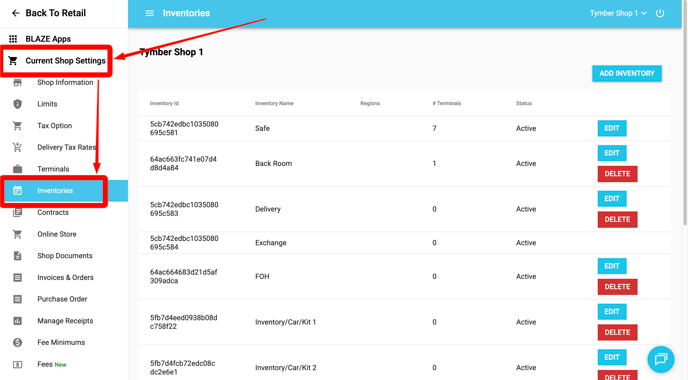Edit the Inventory/Car/Kit 2 row
This screenshot has width=688, height=380.
tap(612, 357)
